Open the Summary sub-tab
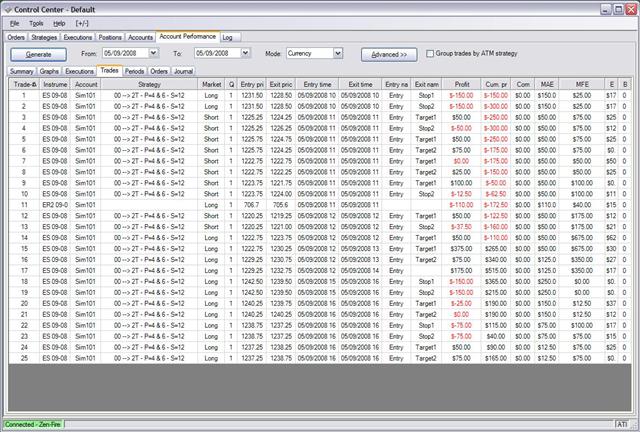The image size is (640, 432). [x=21, y=71]
